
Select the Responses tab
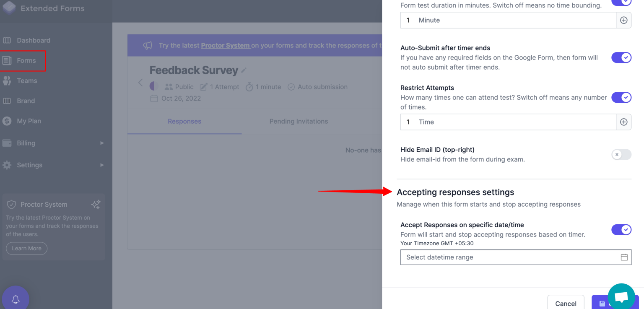(x=184, y=121)
